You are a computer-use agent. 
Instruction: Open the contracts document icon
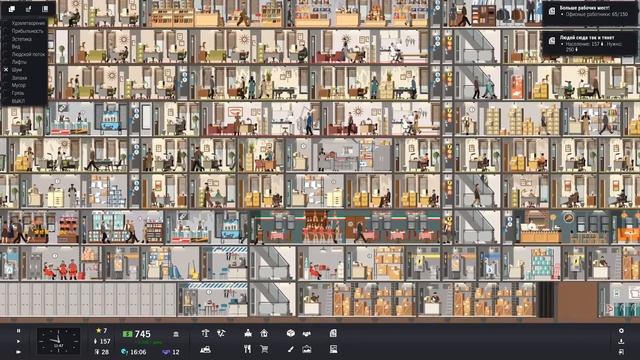[333, 333]
